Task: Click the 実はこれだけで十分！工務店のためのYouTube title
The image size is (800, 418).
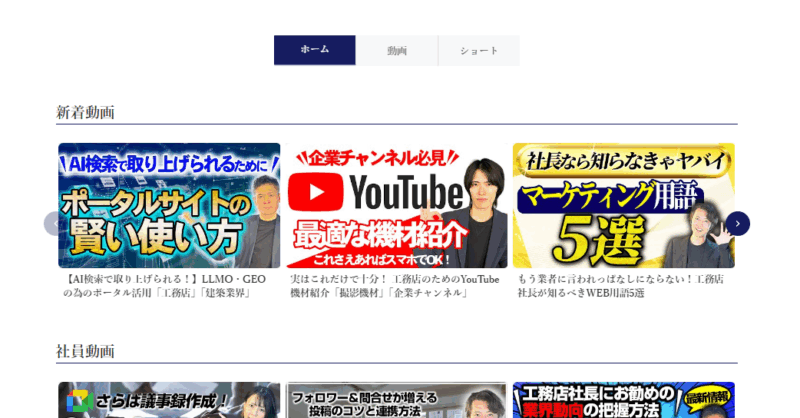Action: click(x=394, y=286)
